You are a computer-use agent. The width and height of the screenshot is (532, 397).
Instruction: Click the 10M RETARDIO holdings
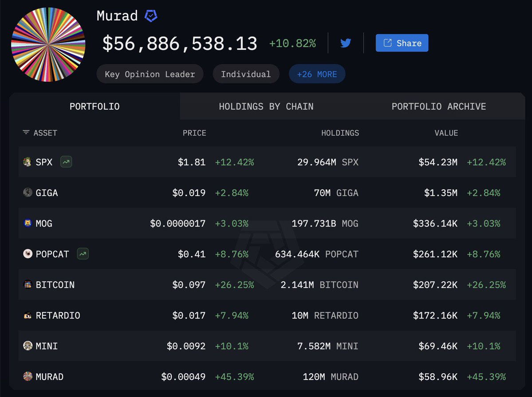point(325,315)
